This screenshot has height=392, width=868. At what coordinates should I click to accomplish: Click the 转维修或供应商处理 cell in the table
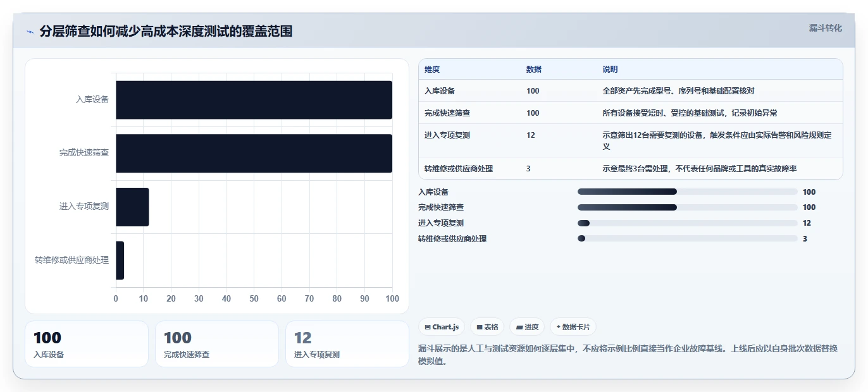point(459,169)
